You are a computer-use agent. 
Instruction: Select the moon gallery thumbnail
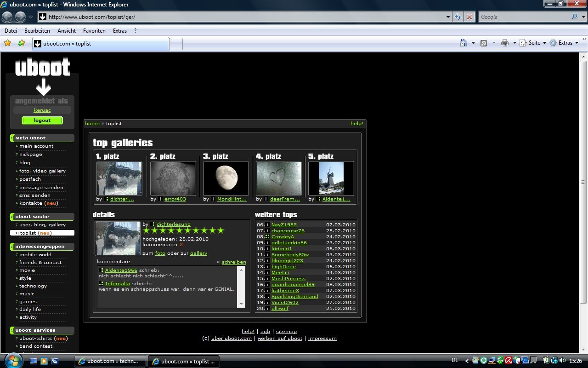[x=226, y=178]
